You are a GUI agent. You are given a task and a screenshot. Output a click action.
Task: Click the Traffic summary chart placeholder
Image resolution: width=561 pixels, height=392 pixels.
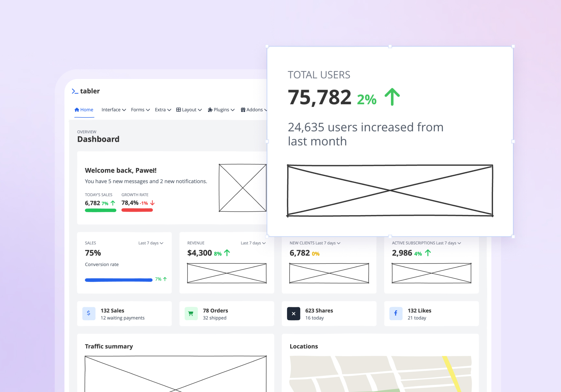pyautogui.click(x=176, y=374)
